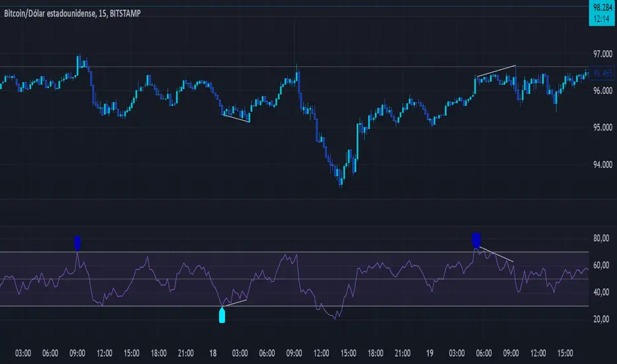Viewport: 617px width, 364px height.
Task: Click the 96.465 price marker on axis
Action: (x=602, y=73)
